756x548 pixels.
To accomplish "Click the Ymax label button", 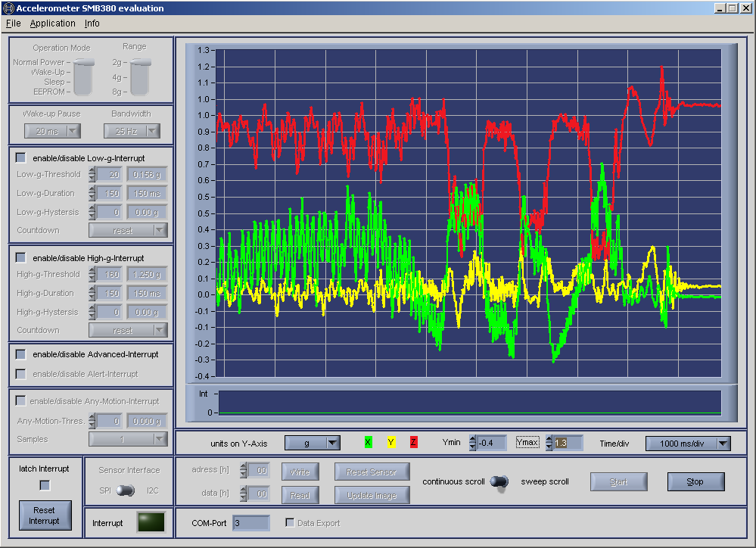I will [527, 442].
